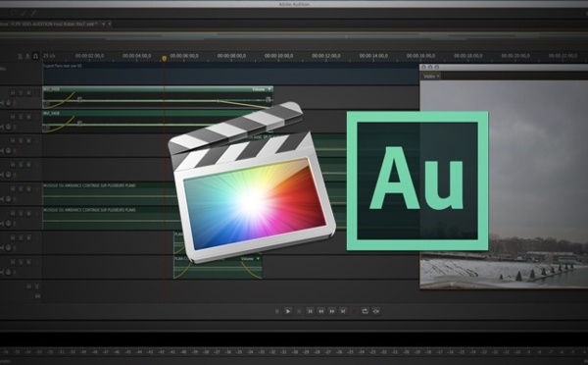588x365 pixels.
Task: Click the yellow playhead marker on ruler
Action: coord(165,58)
